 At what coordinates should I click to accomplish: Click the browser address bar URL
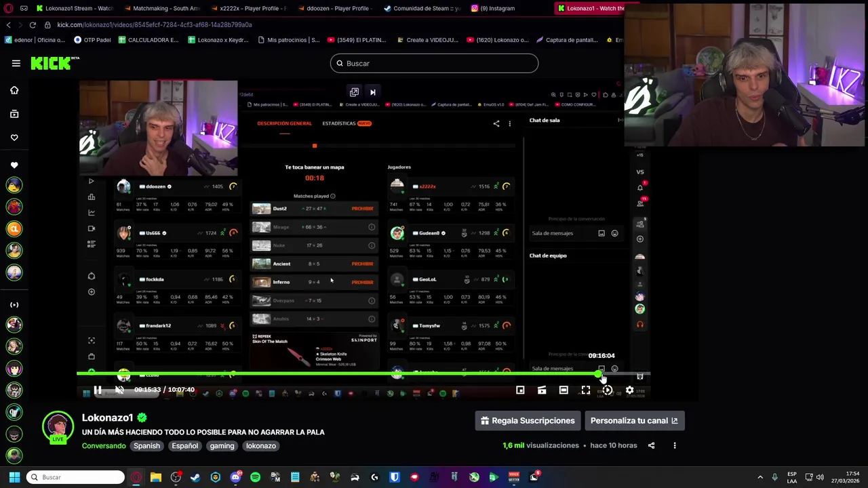click(155, 24)
